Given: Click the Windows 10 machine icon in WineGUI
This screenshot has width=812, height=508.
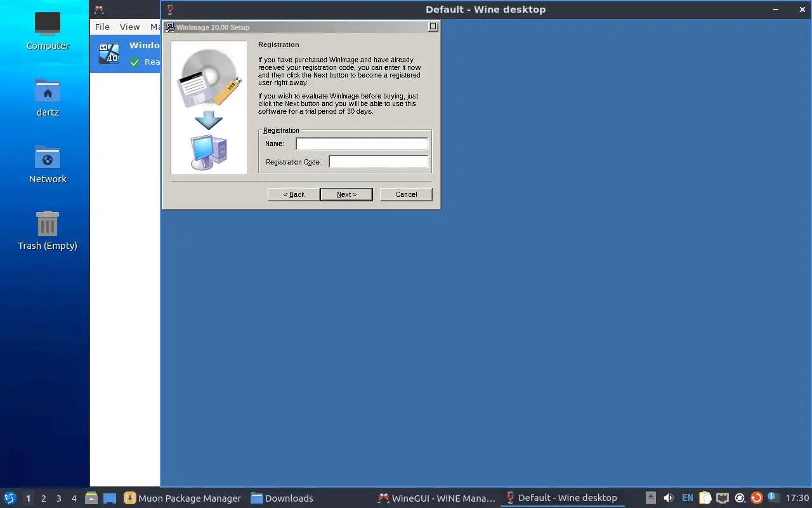Looking at the screenshot, I should 109,53.
